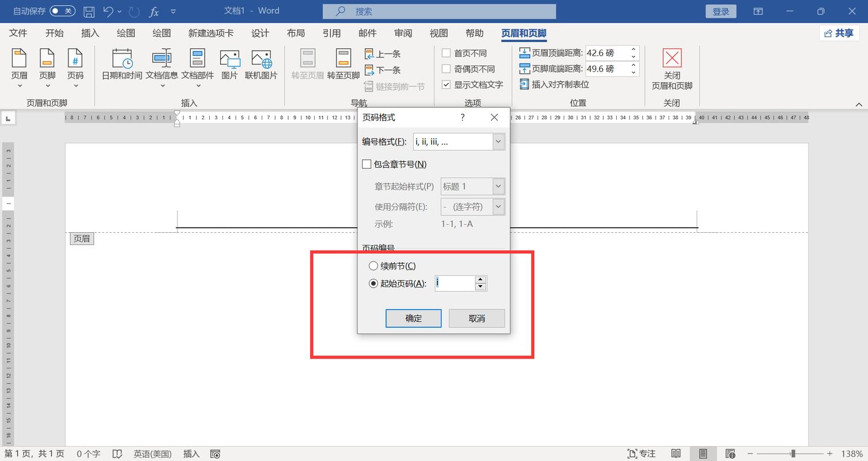Open 文档部件 quick parts menu

(x=198, y=68)
